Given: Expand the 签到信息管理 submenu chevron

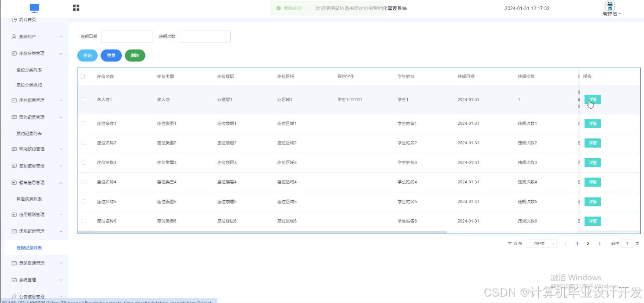Looking at the screenshot, I should coord(61,166).
